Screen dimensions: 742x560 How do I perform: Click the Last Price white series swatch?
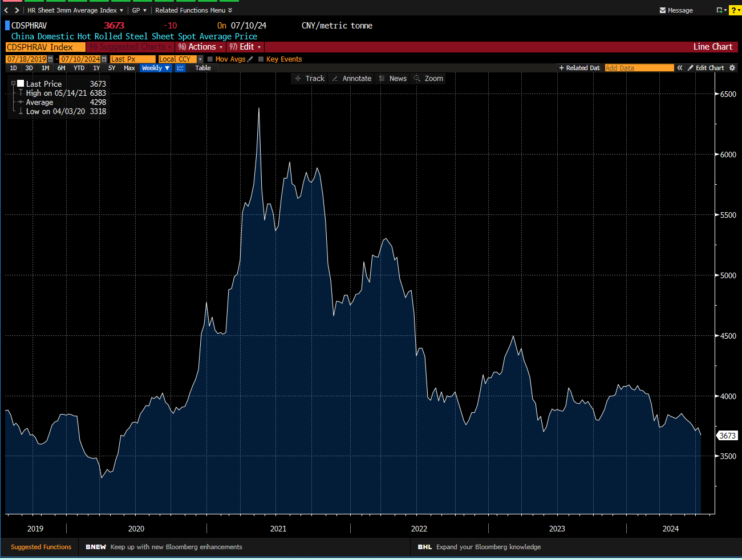[x=21, y=84]
